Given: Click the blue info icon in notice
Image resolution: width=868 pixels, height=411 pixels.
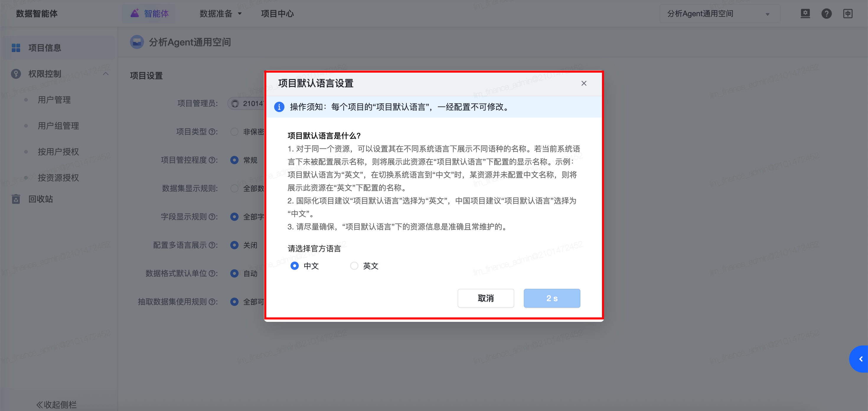Looking at the screenshot, I should tap(279, 107).
